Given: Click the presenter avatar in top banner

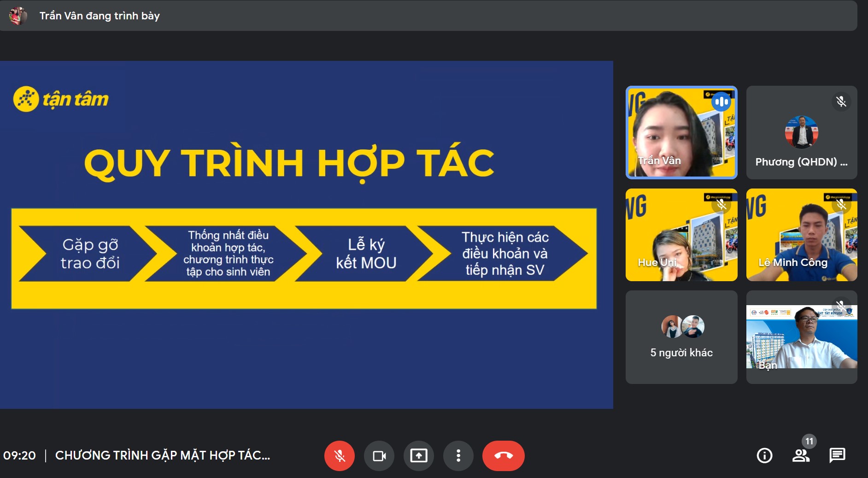Looking at the screenshot, I should click(x=18, y=16).
